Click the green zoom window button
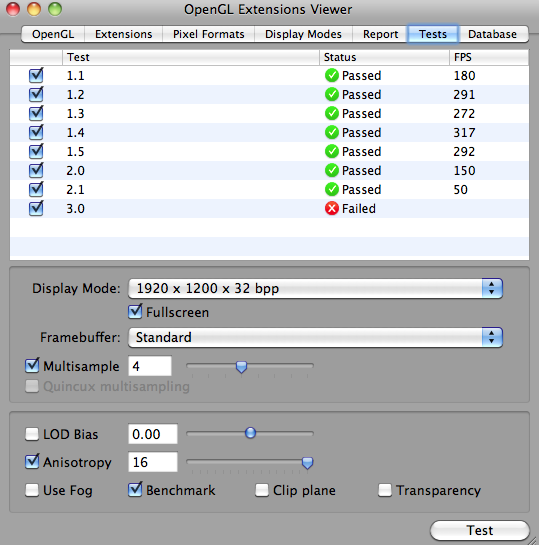Viewport: 539px width, 545px height. point(55,9)
